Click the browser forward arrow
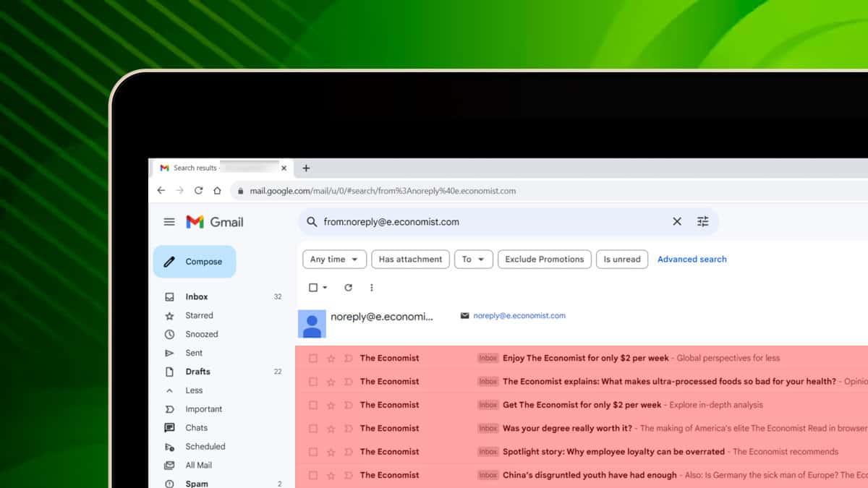The height and width of the screenshot is (488, 868). pyautogui.click(x=180, y=191)
